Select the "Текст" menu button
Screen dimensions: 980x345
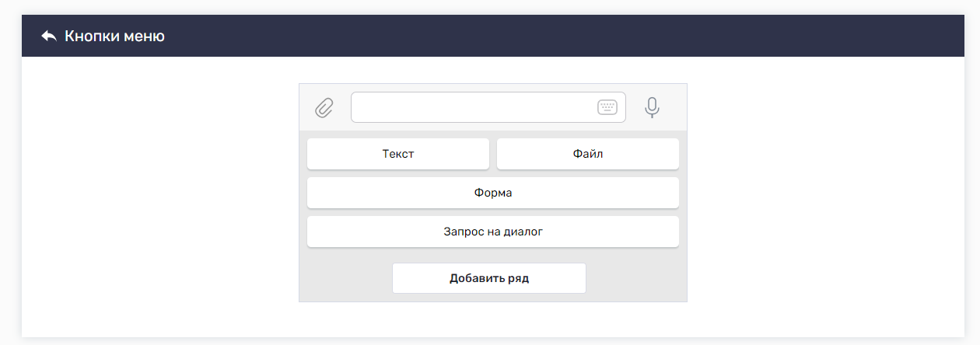398,154
